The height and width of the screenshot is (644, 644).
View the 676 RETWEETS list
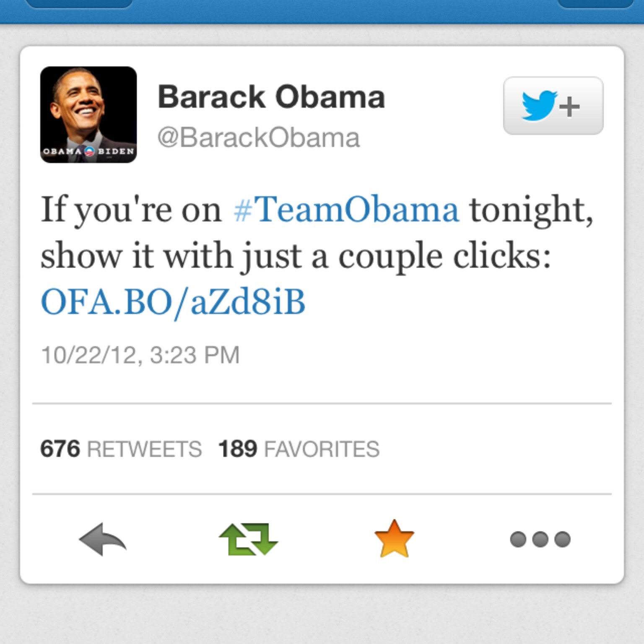point(121,449)
